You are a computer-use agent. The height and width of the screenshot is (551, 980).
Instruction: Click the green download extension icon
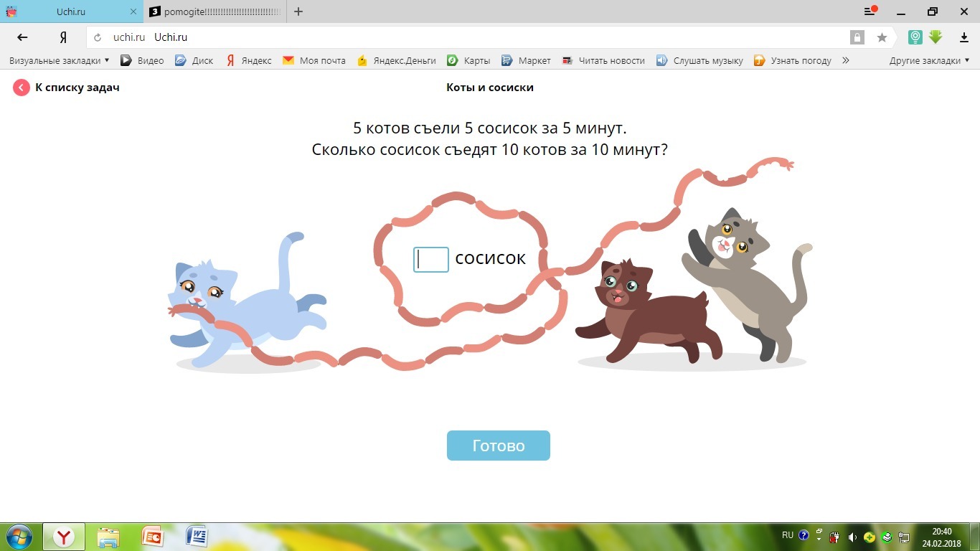tap(935, 37)
